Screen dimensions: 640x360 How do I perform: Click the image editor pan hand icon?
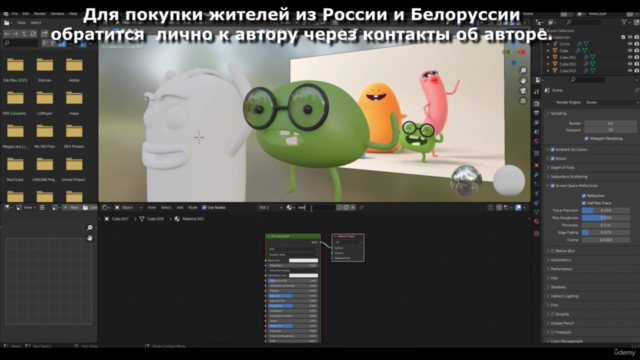click(90, 238)
